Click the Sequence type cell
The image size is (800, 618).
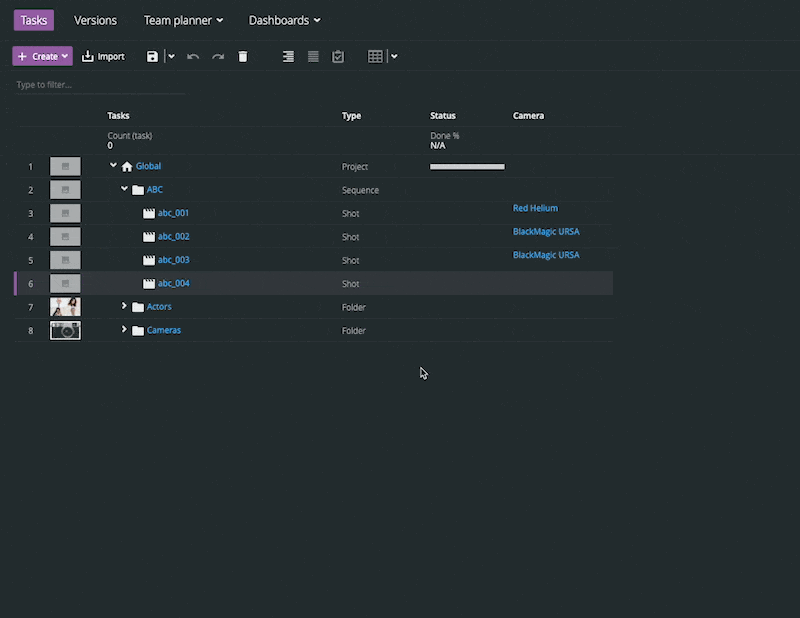point(360,190)
